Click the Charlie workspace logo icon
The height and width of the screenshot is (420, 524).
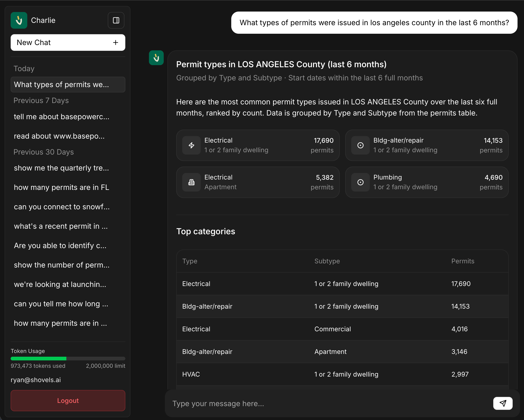[x=19, y=20]
